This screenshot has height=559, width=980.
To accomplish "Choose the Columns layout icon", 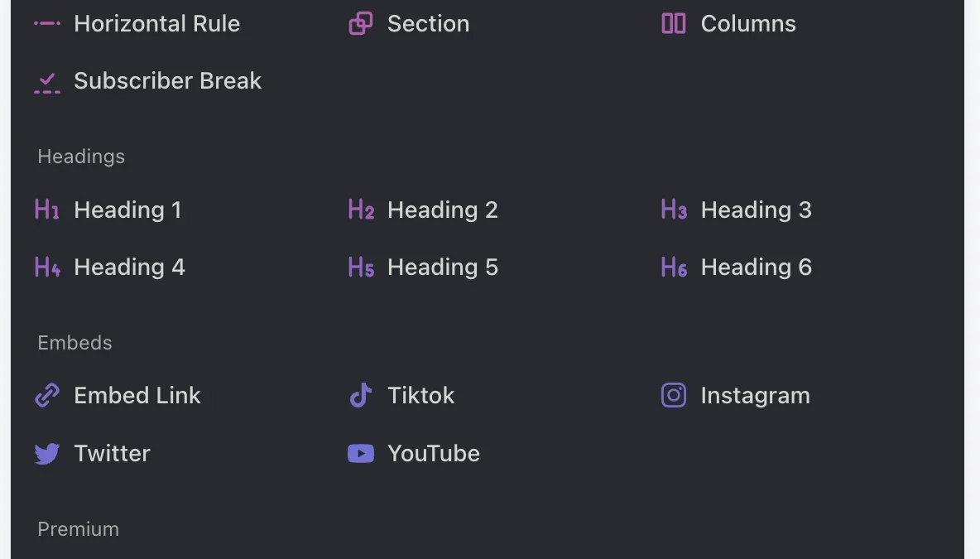I will coord(674,24).
